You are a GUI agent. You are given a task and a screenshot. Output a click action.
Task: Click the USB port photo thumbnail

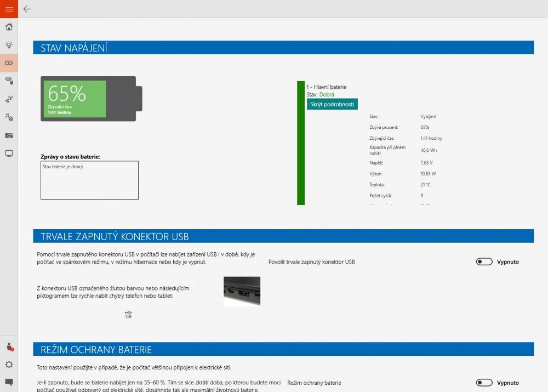point(241,291)
